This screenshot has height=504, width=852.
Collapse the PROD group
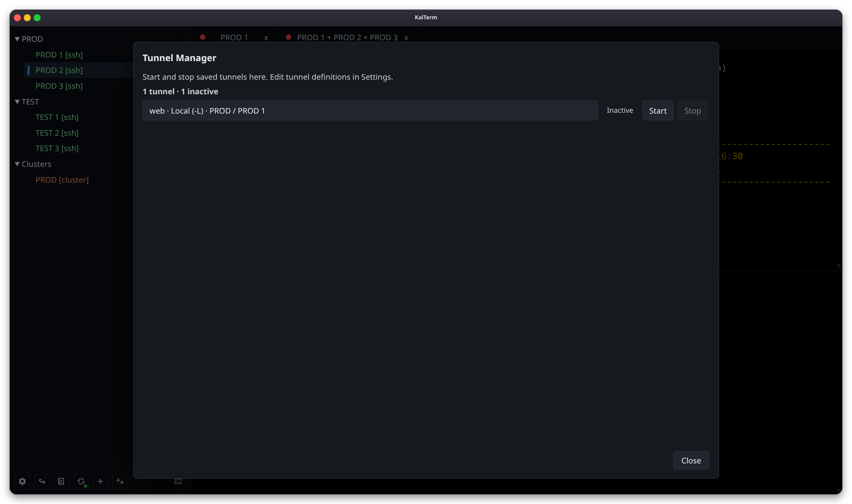tap(17, 39)
